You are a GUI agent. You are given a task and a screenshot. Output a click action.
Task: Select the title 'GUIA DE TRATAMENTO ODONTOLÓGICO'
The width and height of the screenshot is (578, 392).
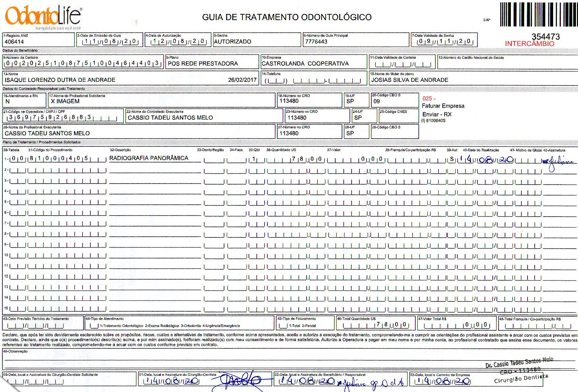pyautogui.click(x=287, y=17)
